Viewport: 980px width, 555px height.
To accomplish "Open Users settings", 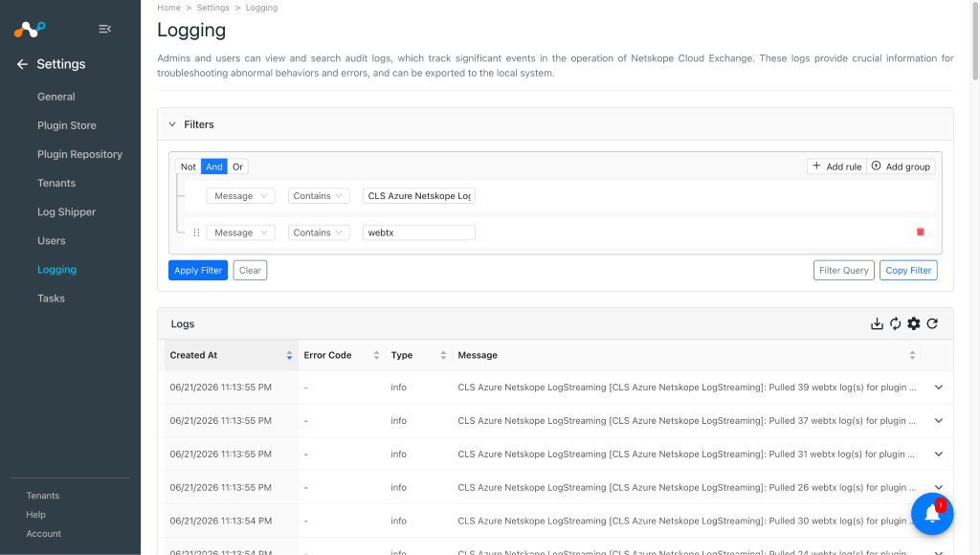I will pyautogui.click(x=52, y=240).
